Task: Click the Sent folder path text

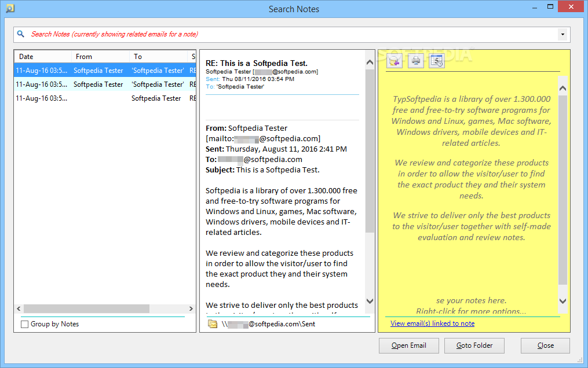Action: coord(268,324)
